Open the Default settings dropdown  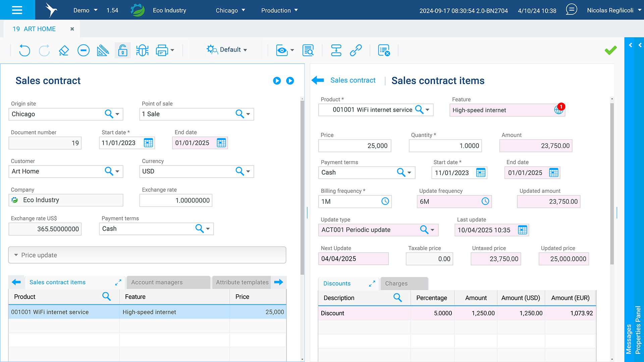[x=227, y=50]
